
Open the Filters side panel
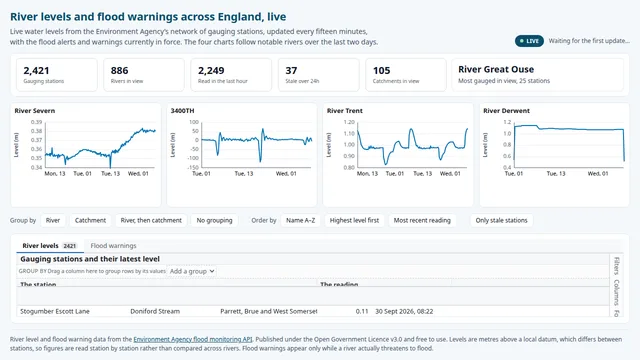click(616, 266)
